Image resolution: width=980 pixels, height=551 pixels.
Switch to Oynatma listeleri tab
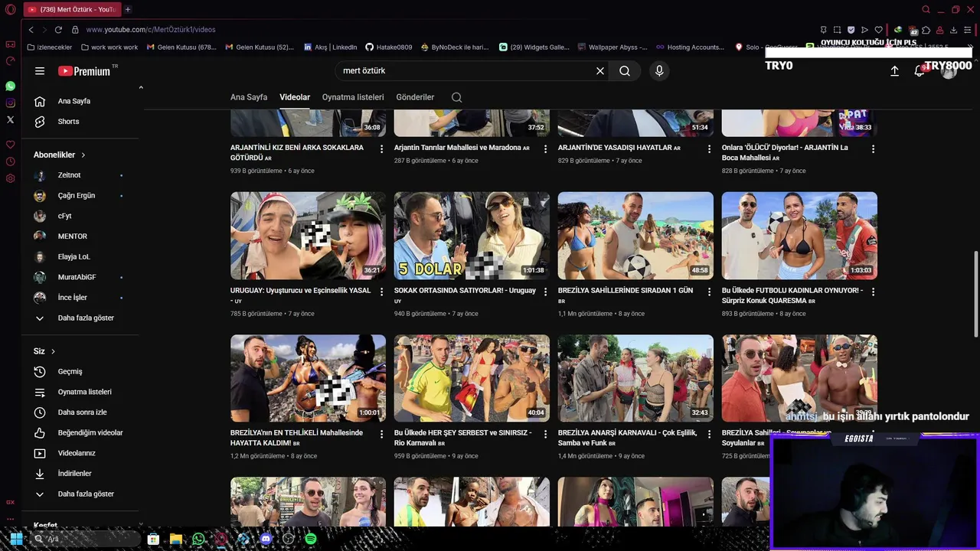pyautogui.click(x=353, y=97)
